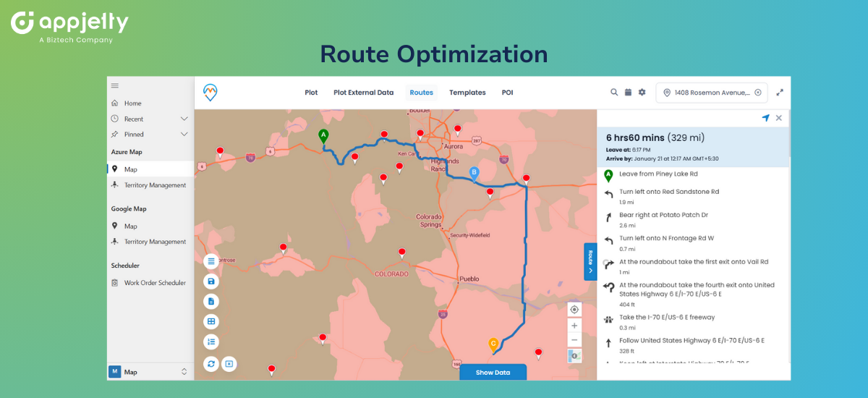This screenshot has height=398, width=868.
Task: Click the clear-box X round button on the map
Action: (x=229, y=364)
